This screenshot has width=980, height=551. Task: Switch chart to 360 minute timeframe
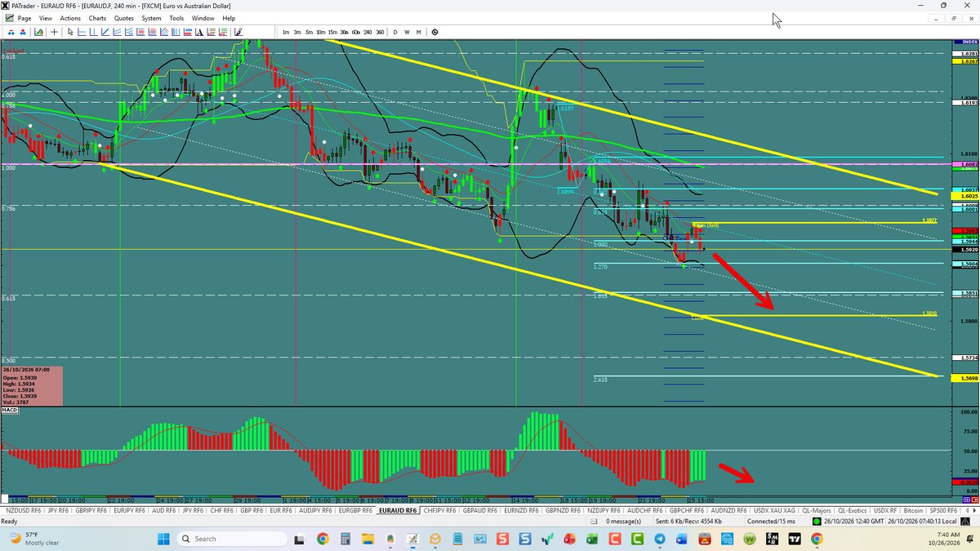click(381, 32)
